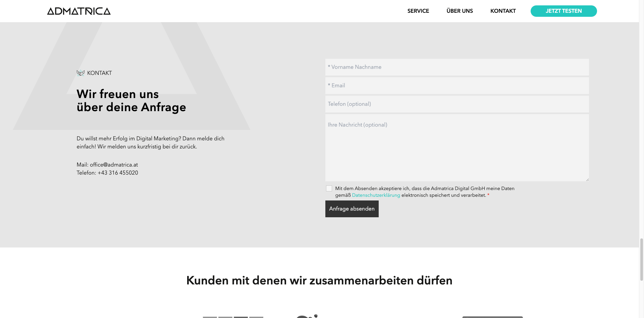
Task: Click heading 'Kunden mit denen wir zusammenarbeiten dürfen'
Action: (319, 280)
